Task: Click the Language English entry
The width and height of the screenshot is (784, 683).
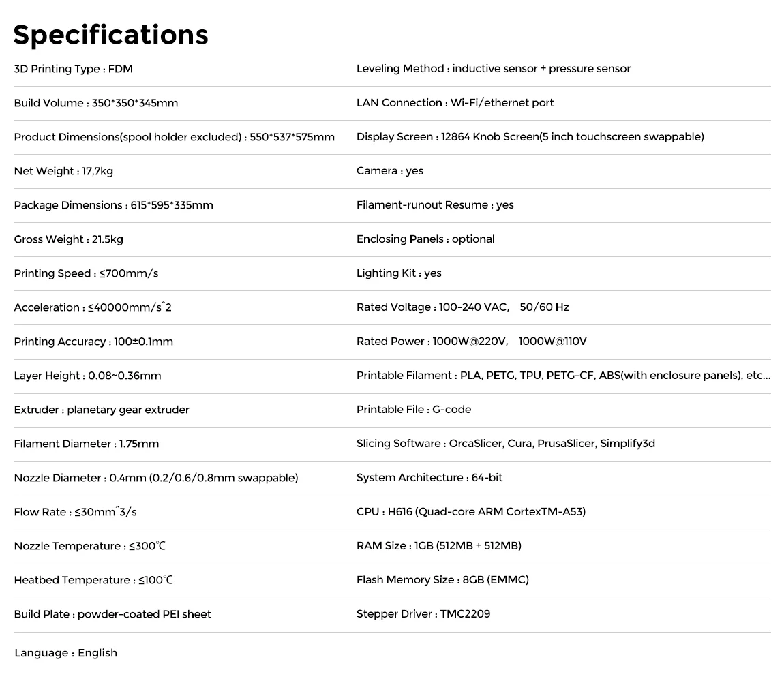Action: [x=65, y=653]
